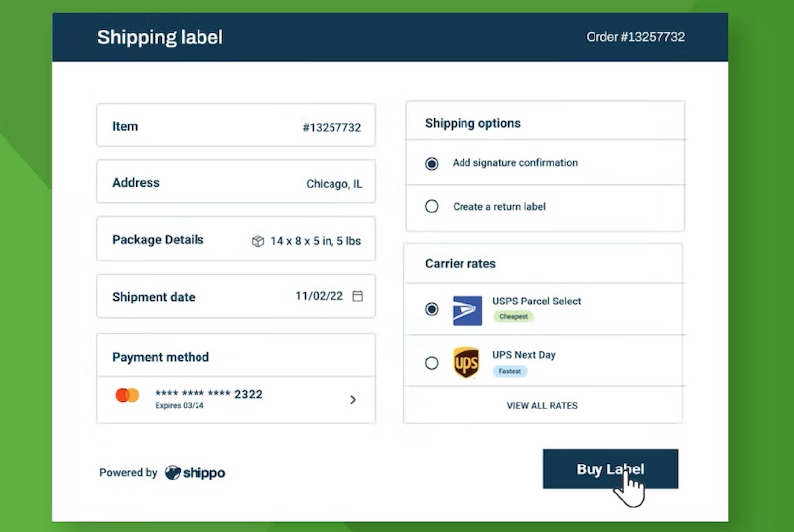Viewport: 794px width, 532px height.
Task: Open the Shipment date field 11/02/22
Action: click(236, 296)
